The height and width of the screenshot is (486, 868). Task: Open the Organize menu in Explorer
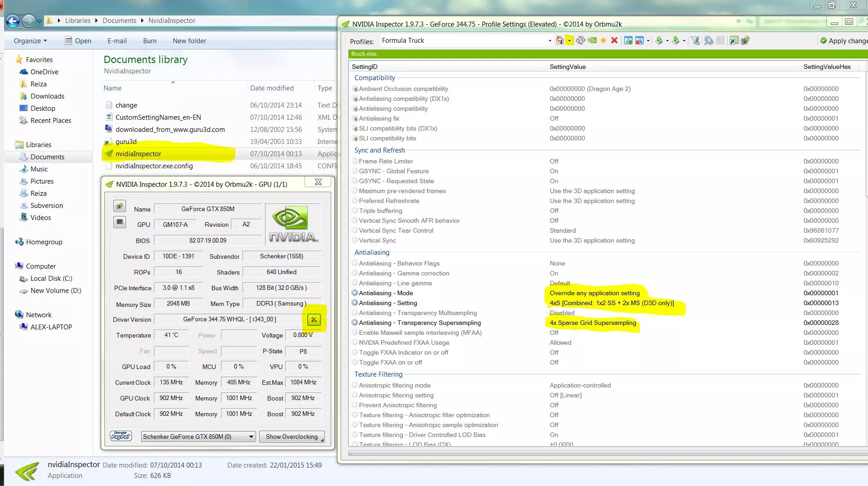coord(30,41)
